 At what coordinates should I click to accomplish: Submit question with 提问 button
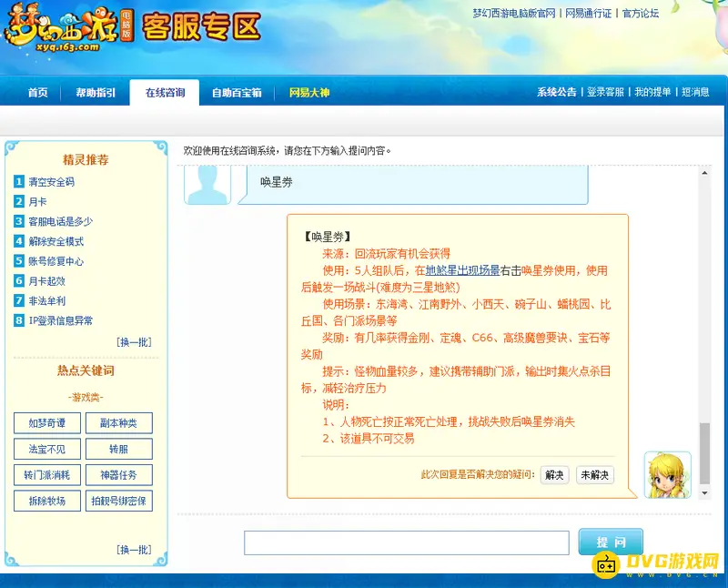(x=611, y=542)
